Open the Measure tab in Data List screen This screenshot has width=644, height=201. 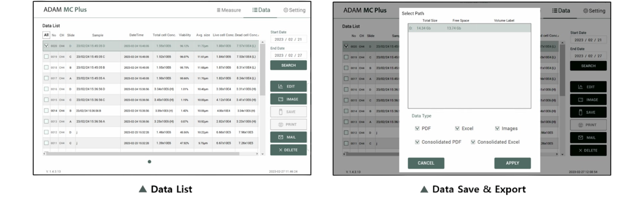click(x=229, y=10)
